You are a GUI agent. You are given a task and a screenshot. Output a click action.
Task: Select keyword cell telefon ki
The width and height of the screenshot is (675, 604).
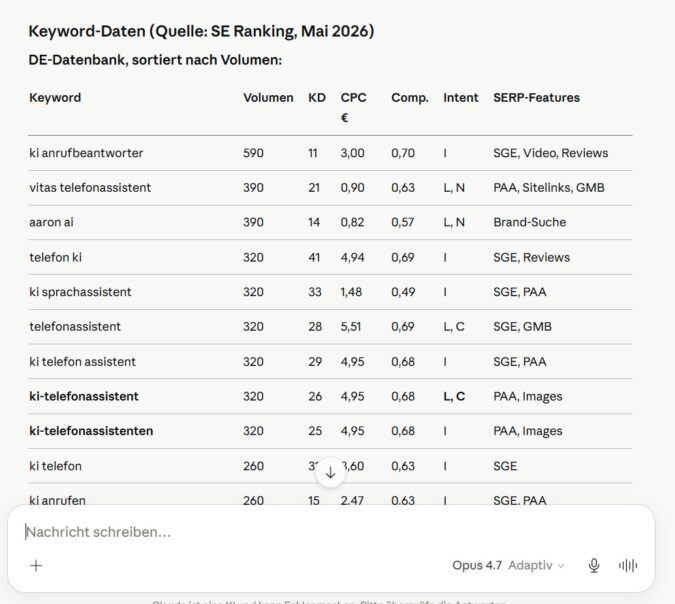[55, 257]
